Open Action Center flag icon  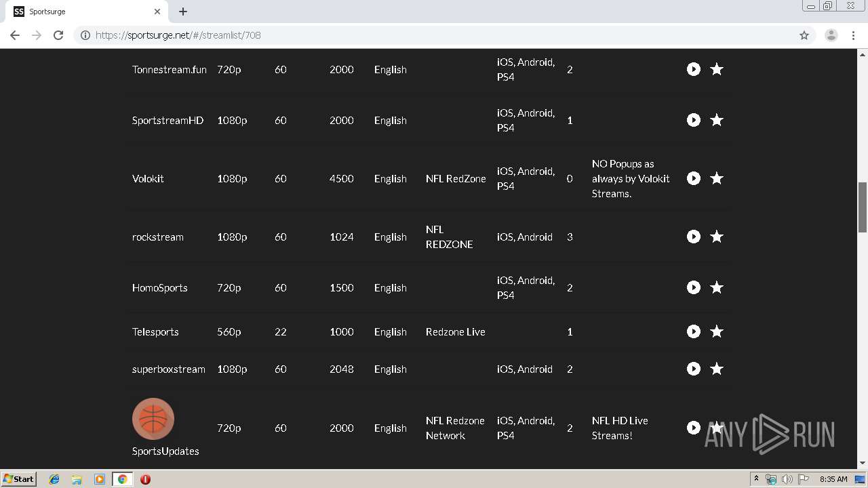[x=803, y=479]
